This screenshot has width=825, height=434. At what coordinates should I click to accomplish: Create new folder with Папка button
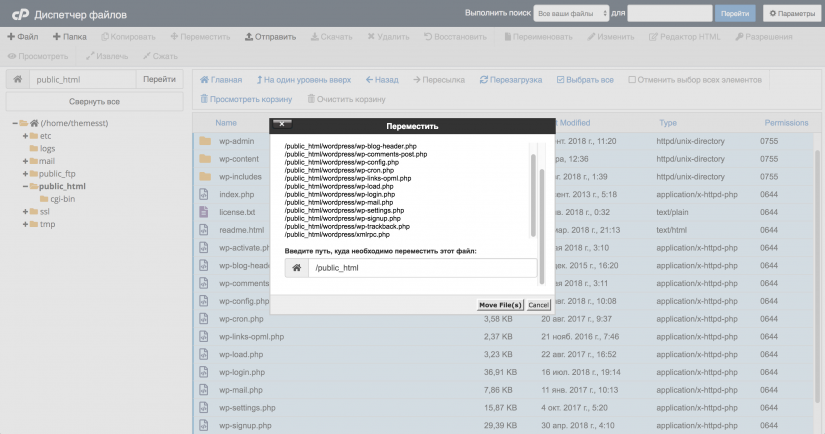point(69,37)
